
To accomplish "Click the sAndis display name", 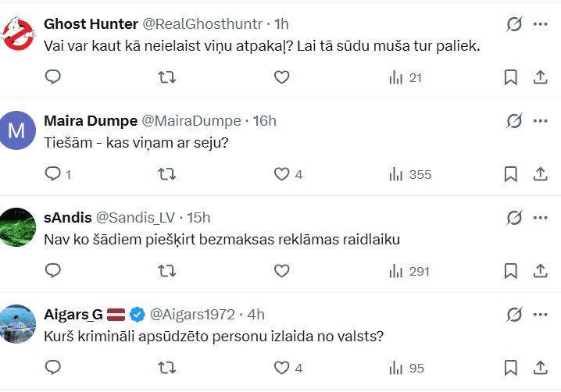I will pyautogui.click(x=66, y=218).
